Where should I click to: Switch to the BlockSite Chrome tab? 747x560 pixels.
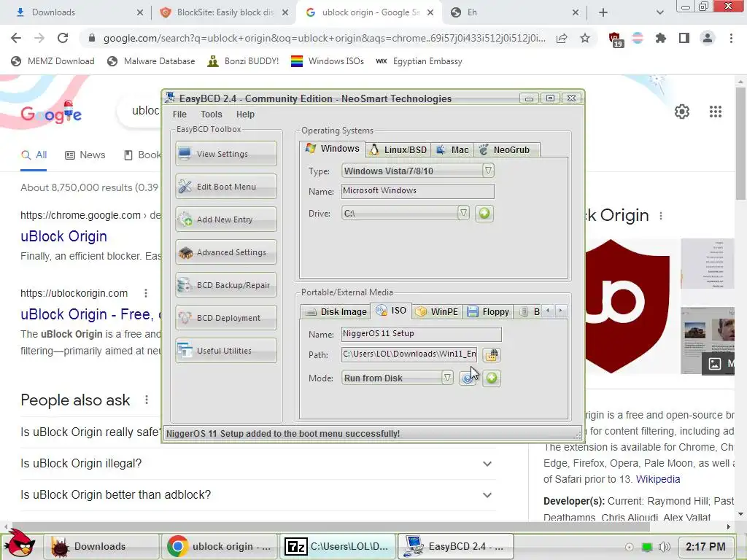tap(224, 12)
